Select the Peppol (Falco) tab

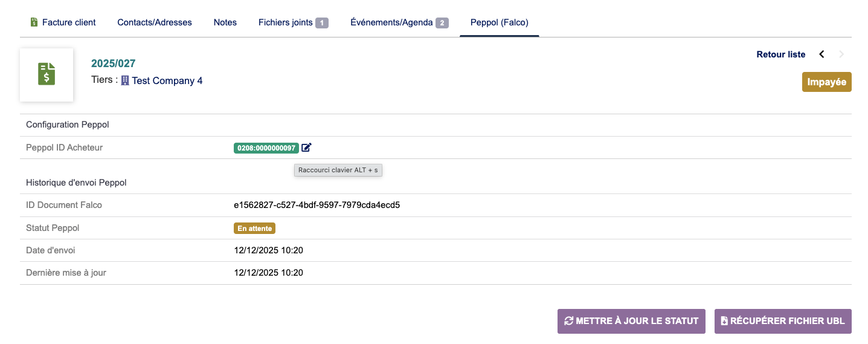(x=500, y=22)
